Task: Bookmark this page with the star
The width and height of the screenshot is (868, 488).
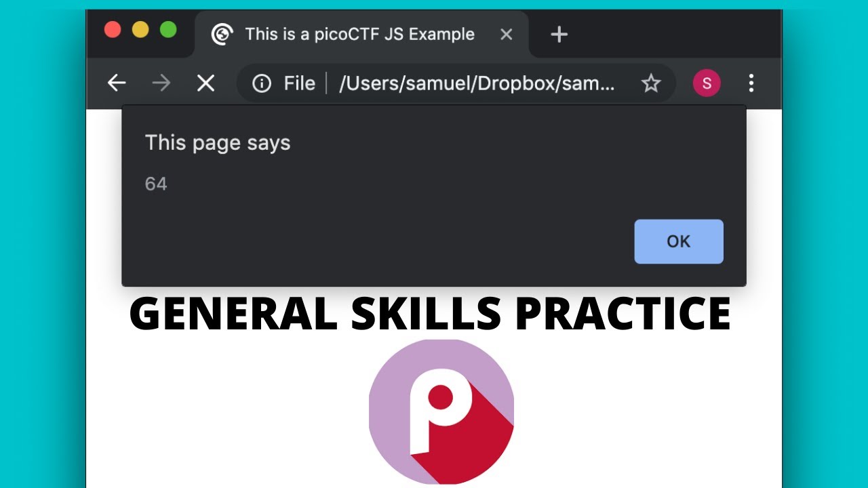Action: (651, 83)
